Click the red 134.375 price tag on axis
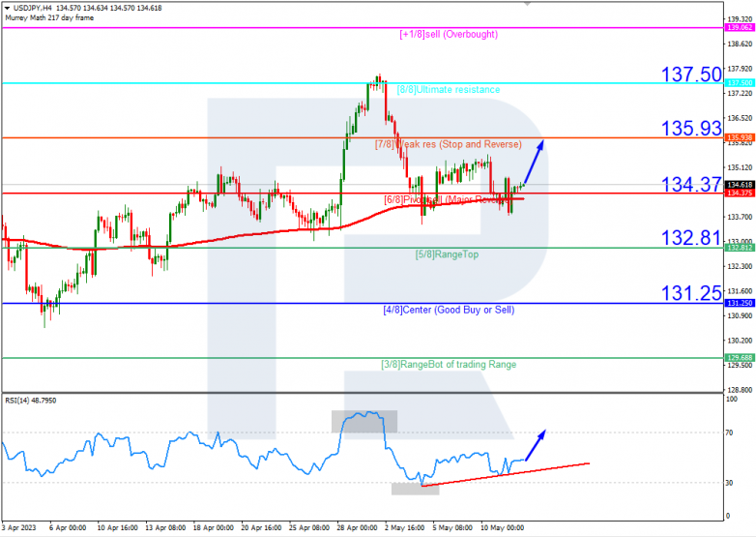 [x=740, y=193]
